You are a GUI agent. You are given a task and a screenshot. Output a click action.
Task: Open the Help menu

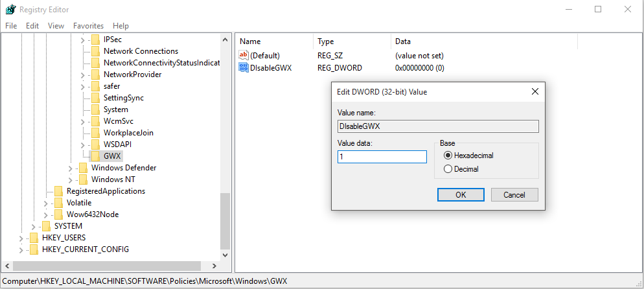coord(121,25)
